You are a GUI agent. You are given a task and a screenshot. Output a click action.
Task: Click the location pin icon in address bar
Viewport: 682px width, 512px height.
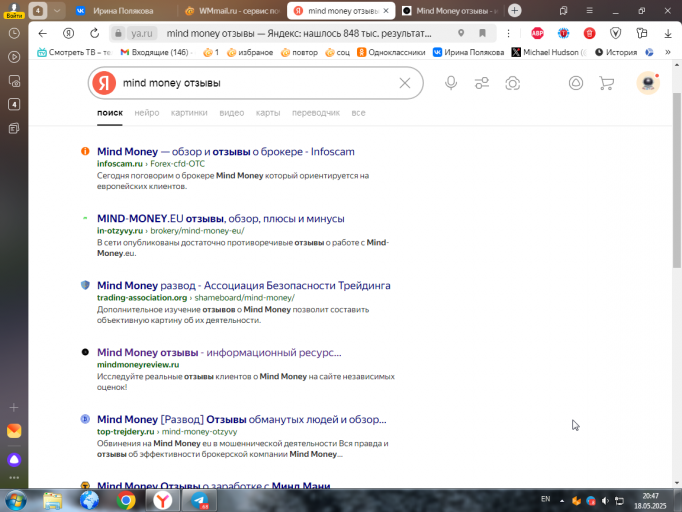point(461,33)
